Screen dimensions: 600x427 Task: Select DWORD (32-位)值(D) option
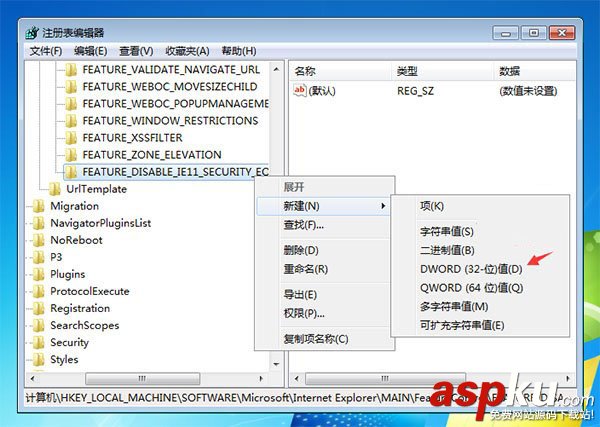tap(481, 269)
